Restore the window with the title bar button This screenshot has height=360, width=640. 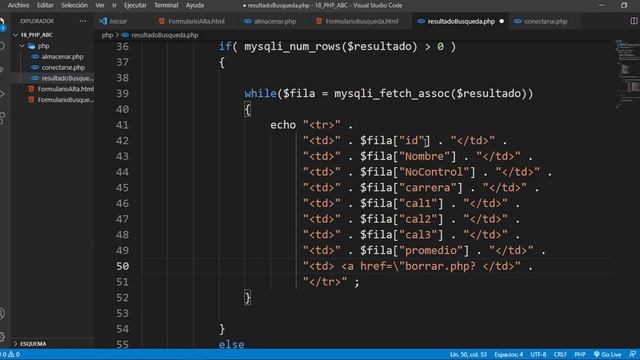624,5
